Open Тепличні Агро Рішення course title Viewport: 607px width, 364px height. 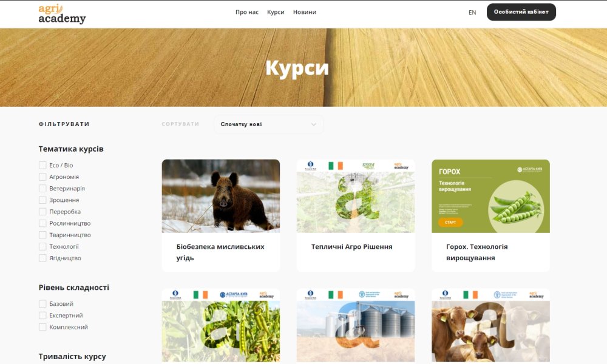tap(351, 247)
